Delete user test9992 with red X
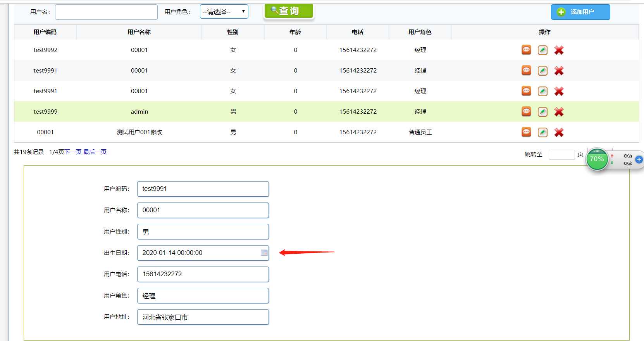 (x=559, y=50)
